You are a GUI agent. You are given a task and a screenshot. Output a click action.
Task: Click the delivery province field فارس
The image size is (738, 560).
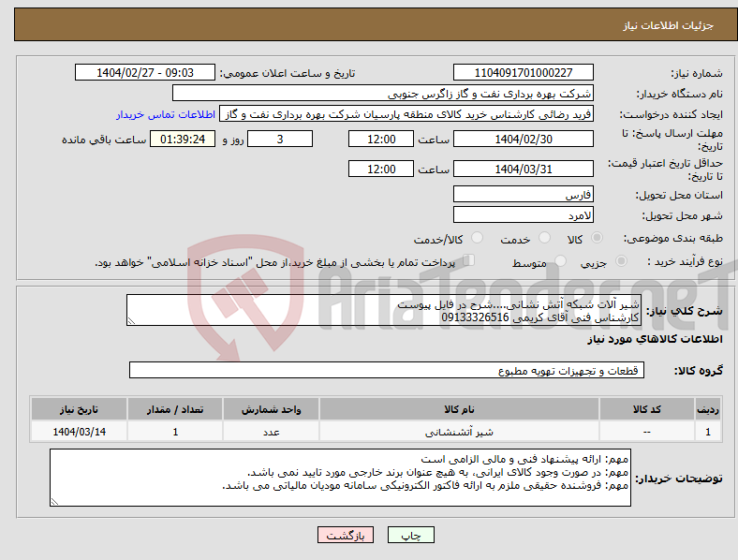[523, 194]
